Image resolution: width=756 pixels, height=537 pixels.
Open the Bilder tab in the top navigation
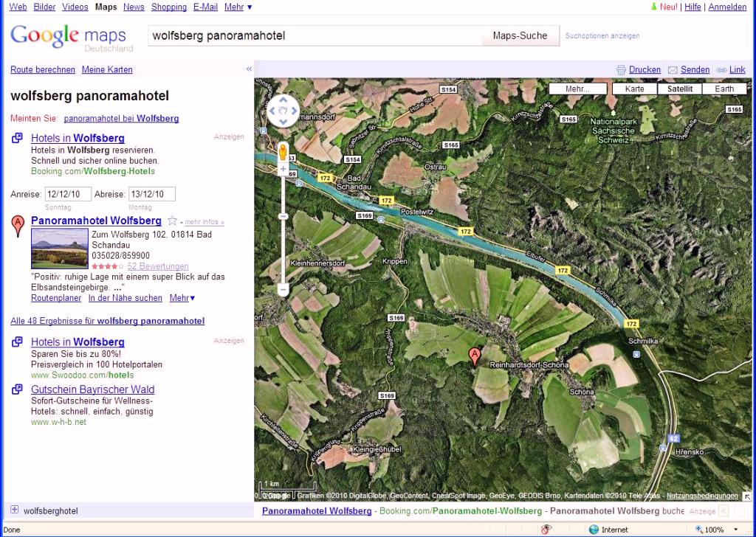44,7
